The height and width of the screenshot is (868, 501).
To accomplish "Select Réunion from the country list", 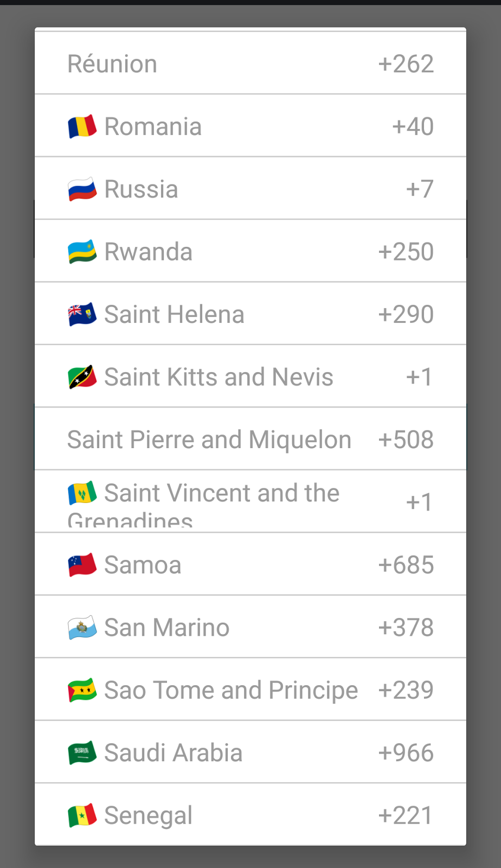I will point(112,64).
